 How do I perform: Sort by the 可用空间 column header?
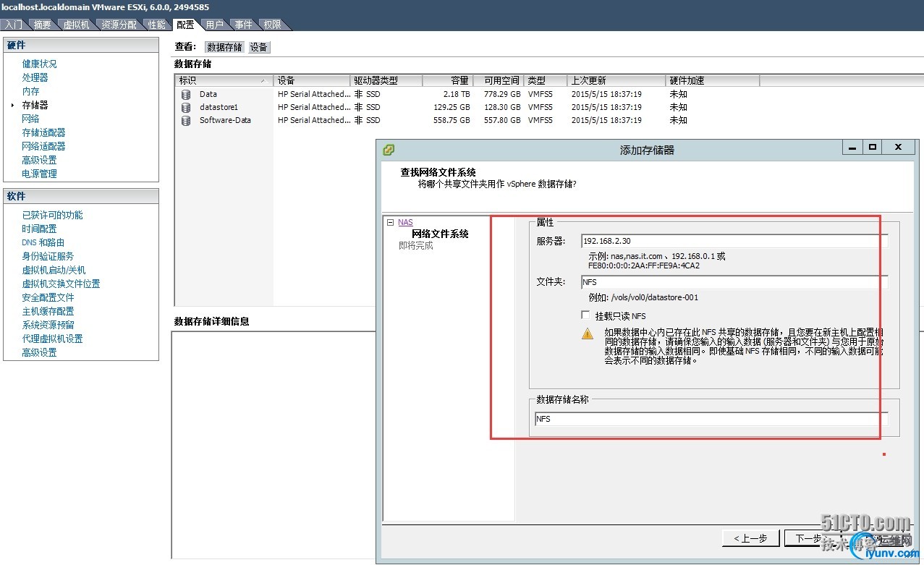coord(498,81)
